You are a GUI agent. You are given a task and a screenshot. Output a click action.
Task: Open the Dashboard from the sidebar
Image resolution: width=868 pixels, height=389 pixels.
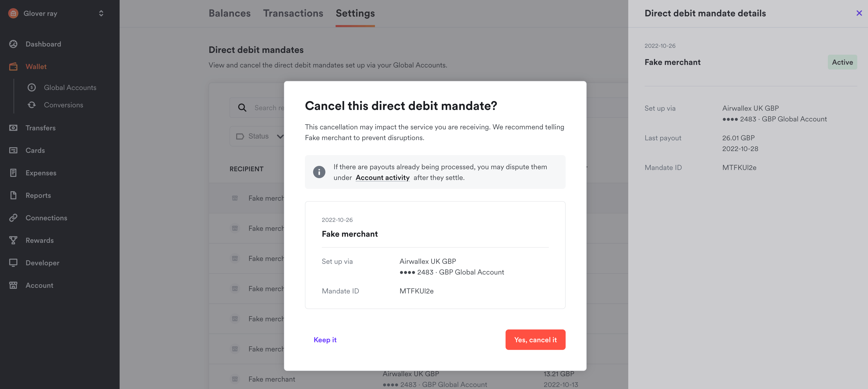(14, 44)
